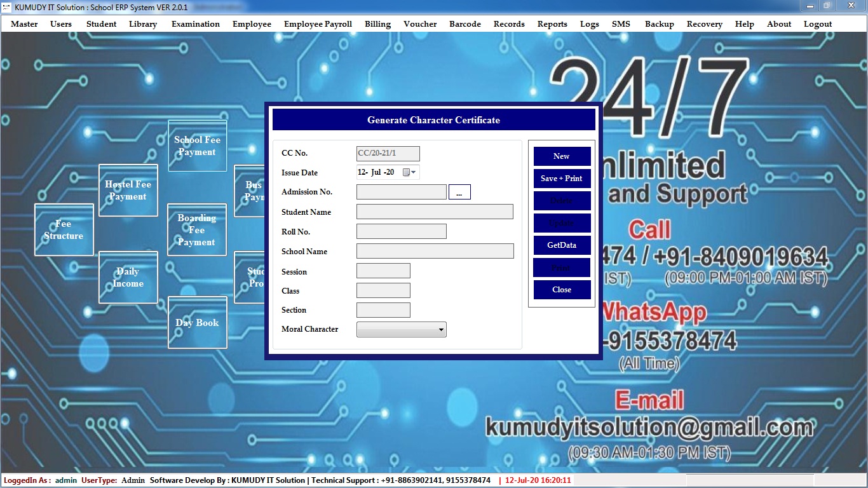
Task: Open the Reports menu
Action: 552,24
